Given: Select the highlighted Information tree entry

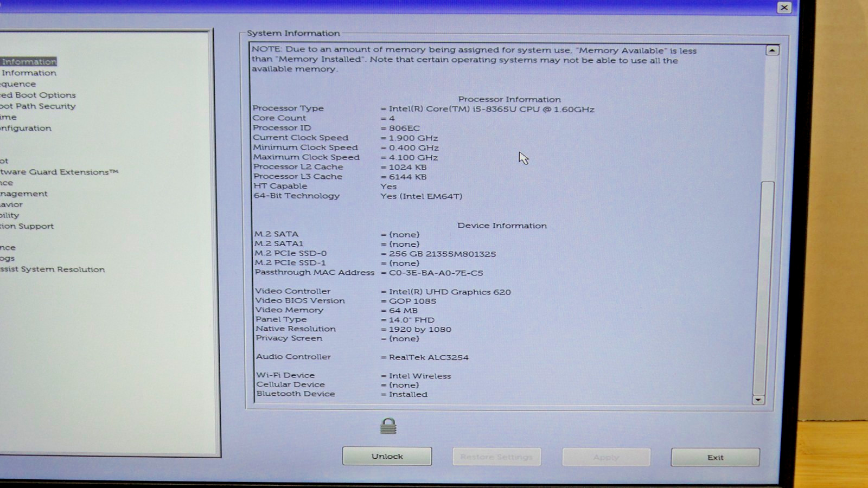Looking at the screenshot, I should click(x=28, y=62).
